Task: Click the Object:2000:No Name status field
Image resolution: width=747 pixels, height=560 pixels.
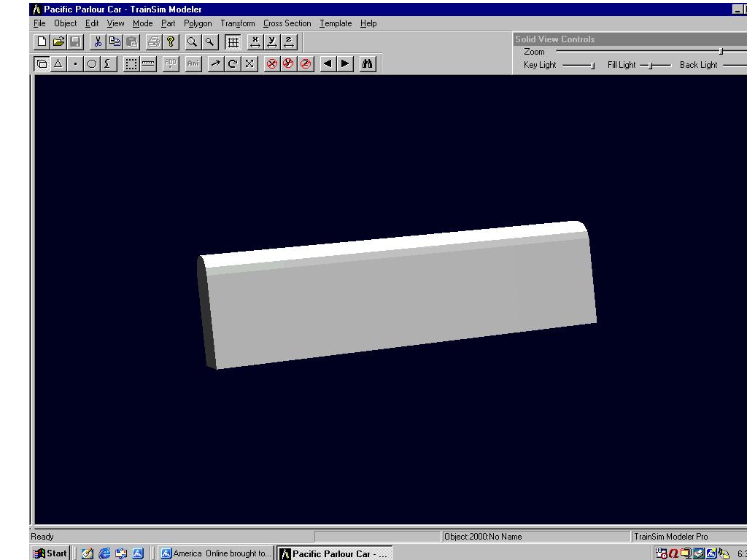Action: (535, 537)
